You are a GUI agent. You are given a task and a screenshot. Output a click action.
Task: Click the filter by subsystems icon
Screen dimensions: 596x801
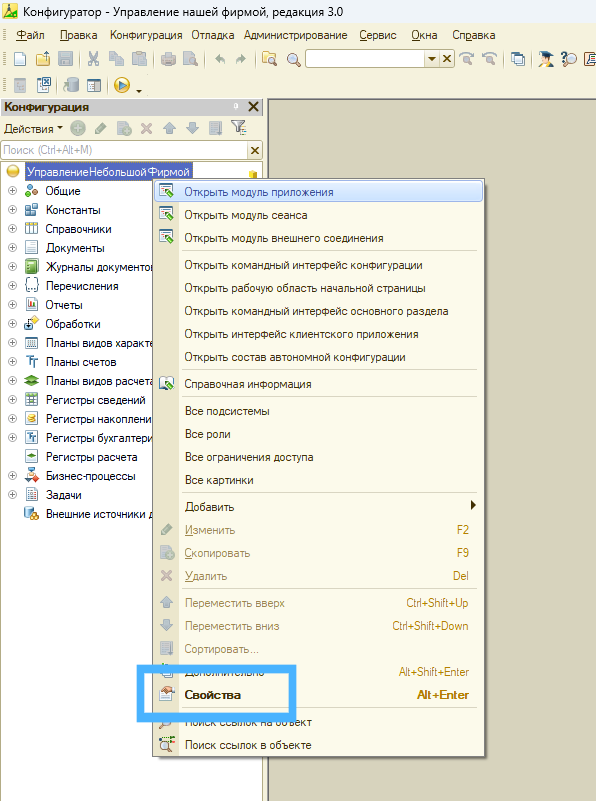[239, 127]
